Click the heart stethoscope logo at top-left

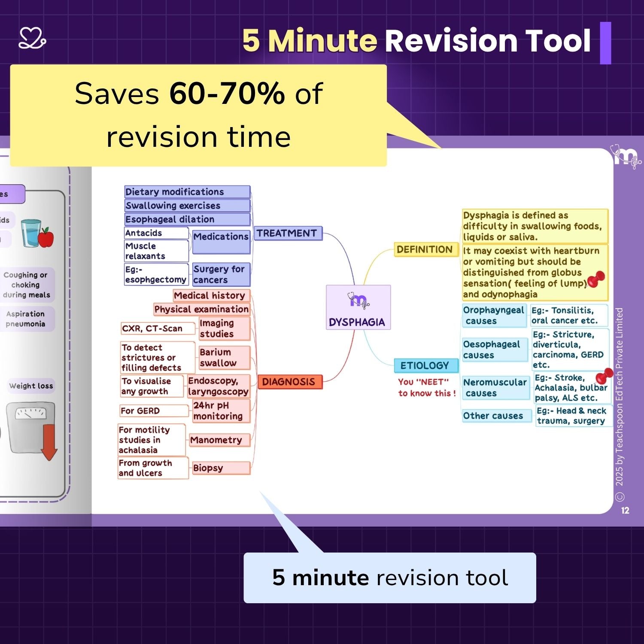(32, 38)
